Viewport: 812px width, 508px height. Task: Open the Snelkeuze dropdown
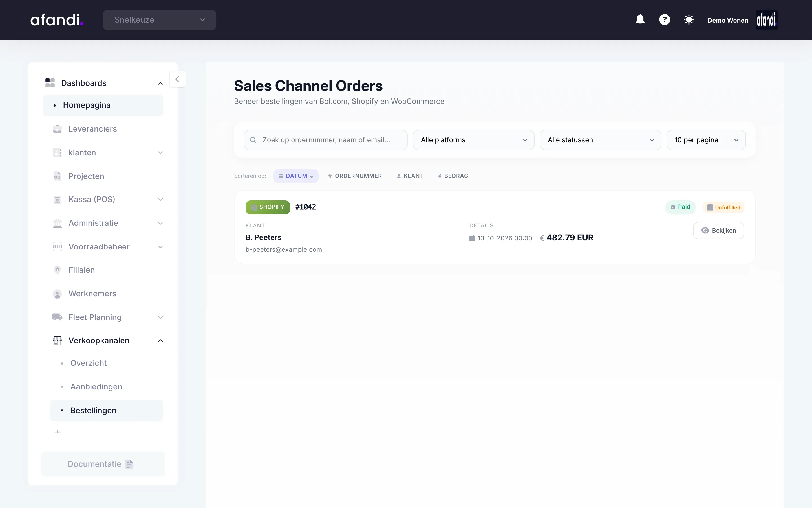(x=159, y=20)
